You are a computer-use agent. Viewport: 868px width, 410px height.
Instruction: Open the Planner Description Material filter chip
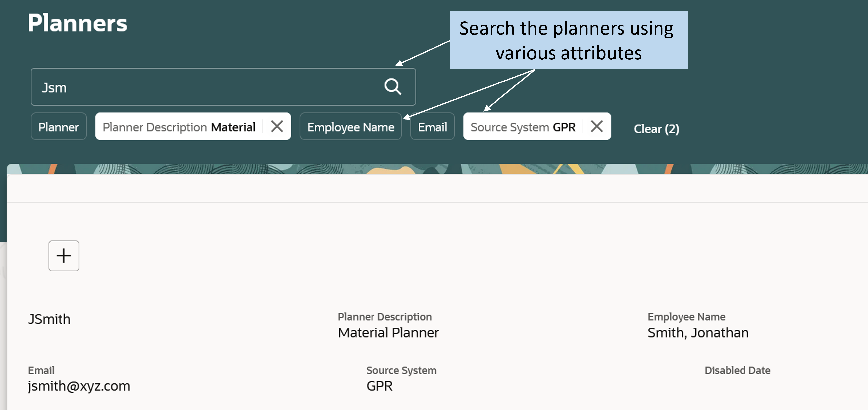[x=179, y=127]
